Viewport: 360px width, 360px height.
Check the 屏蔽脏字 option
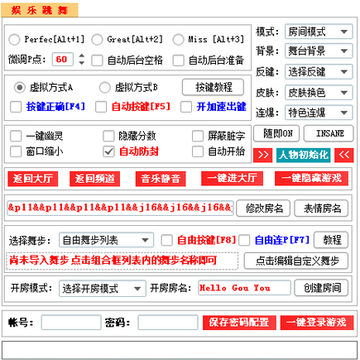click(198, 136)
